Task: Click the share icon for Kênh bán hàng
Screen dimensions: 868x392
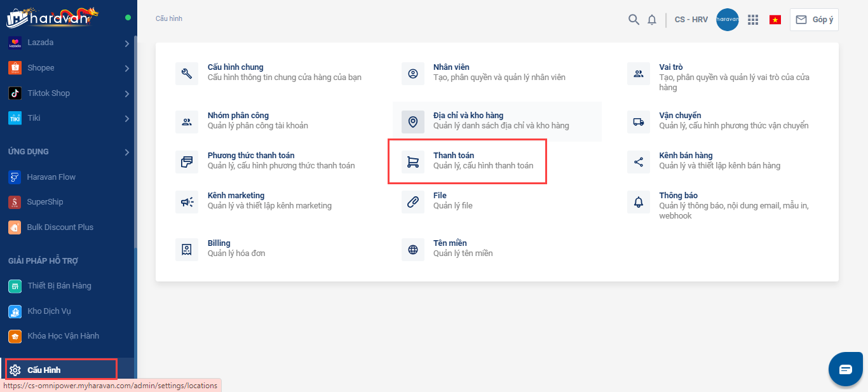Action: point(639,162)
